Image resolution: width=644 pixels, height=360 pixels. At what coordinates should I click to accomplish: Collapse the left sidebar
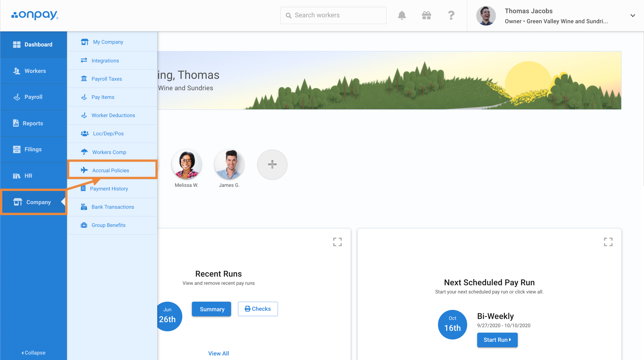[33, 352]
